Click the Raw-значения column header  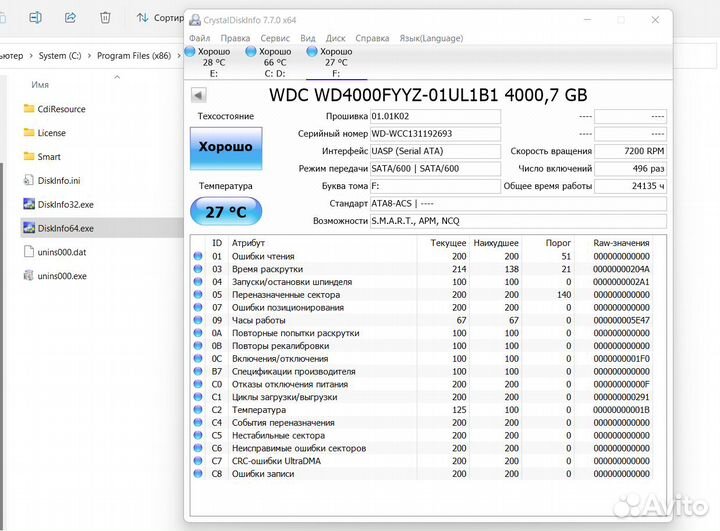click(621, 243)
